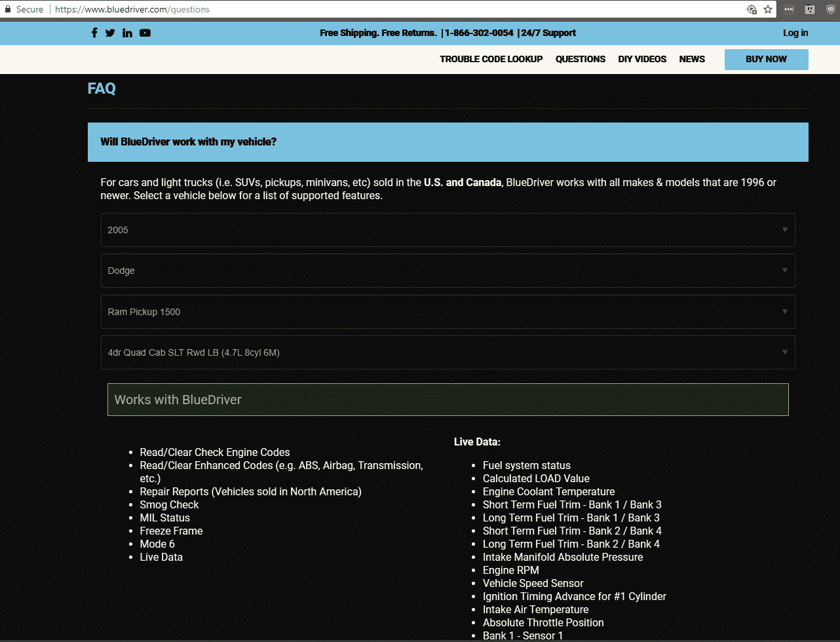Open the make dropdown showing Dodge
The height and width of the screenshot is (642, 840).
click(448, 271)
